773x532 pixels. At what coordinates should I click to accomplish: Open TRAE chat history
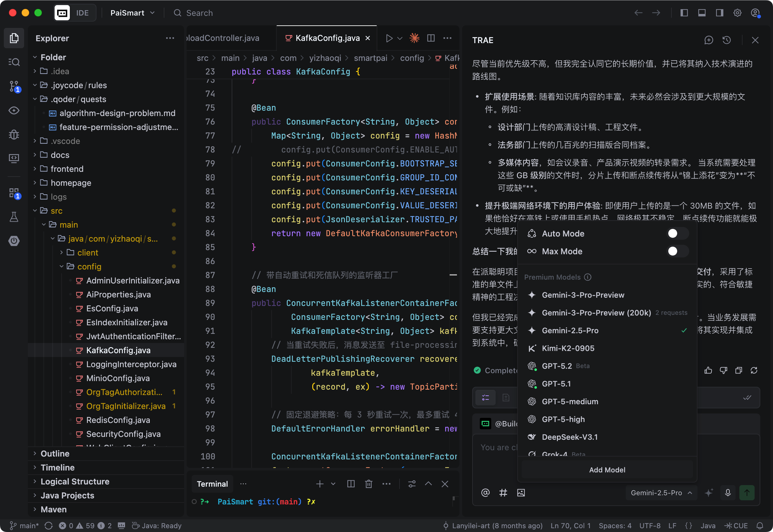(727, 40)
